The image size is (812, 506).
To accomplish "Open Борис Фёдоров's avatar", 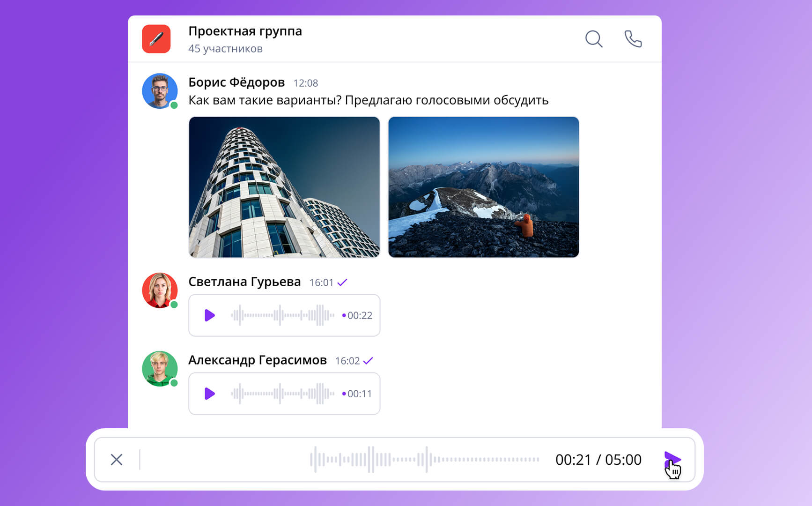I will (x=160, y=91).
